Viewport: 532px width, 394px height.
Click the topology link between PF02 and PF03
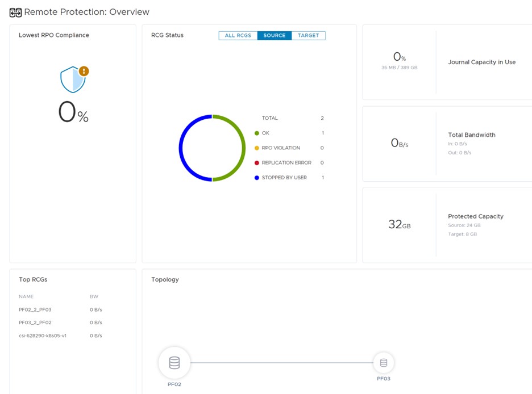tap(281, 363)
